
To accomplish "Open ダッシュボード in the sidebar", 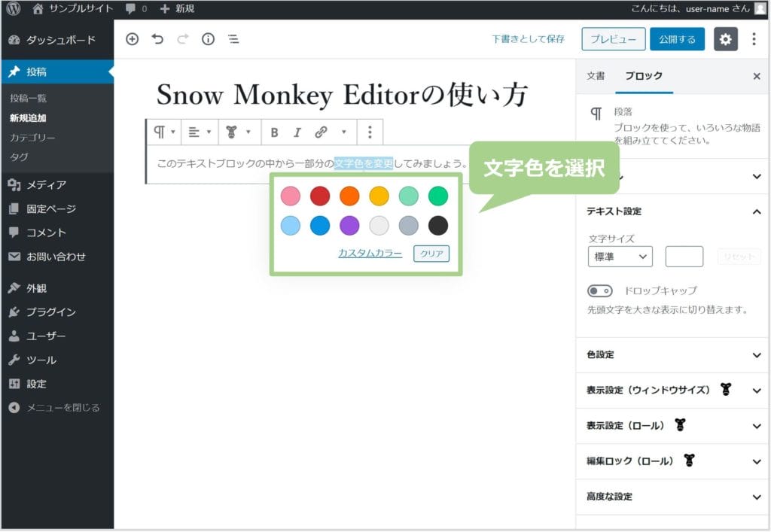I will tap(57, 40).
